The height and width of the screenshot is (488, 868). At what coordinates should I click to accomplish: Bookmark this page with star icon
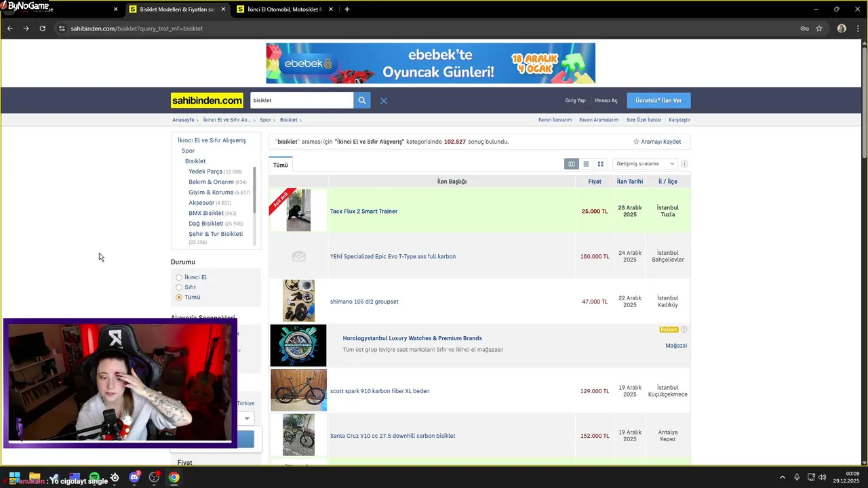tap(819, 28)
